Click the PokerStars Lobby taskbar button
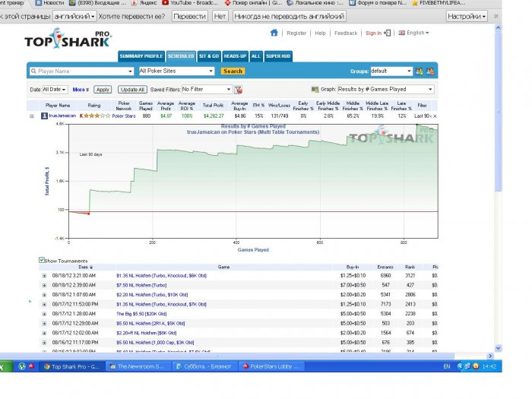The height and width of the screenshot is (399, 532). (x=271, y=366)
